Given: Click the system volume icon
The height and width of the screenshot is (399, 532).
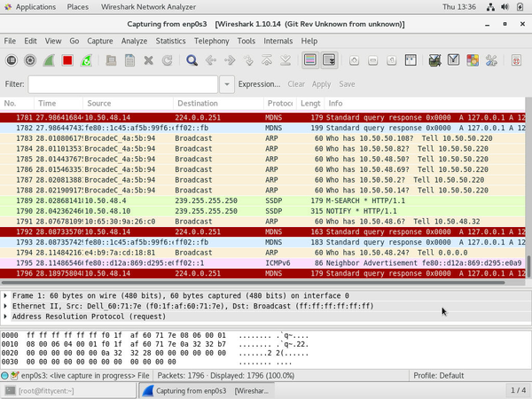Looking at the screenshot, I should (x=505, y=7).
